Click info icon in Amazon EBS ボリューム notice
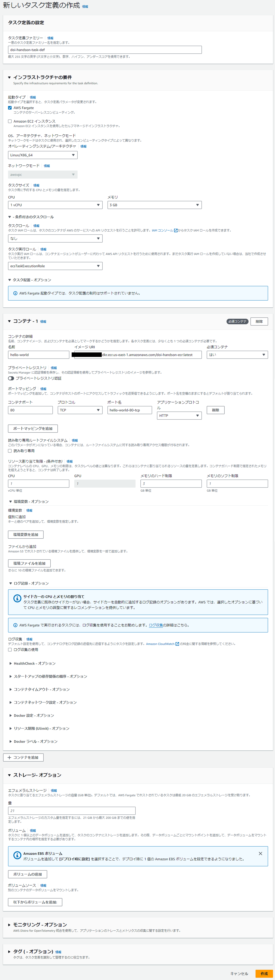The height and width of the screenshot is (980, 275). click(17, 855)
